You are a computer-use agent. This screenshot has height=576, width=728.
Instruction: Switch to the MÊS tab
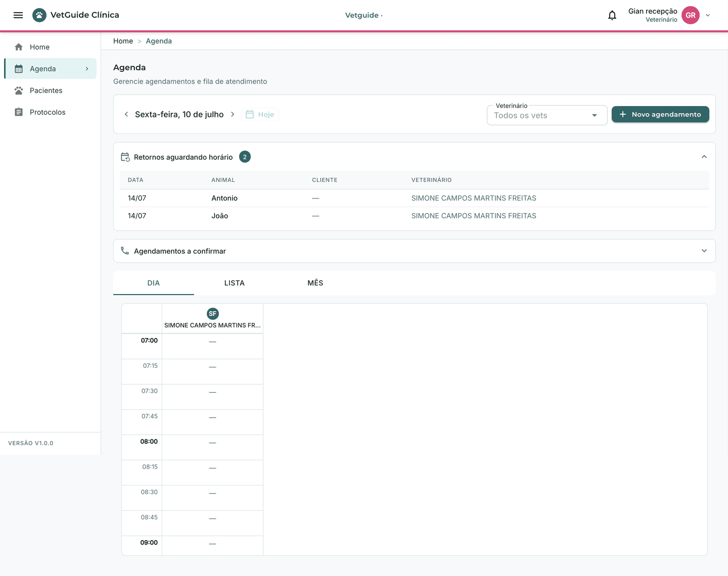tap(315, 283)
